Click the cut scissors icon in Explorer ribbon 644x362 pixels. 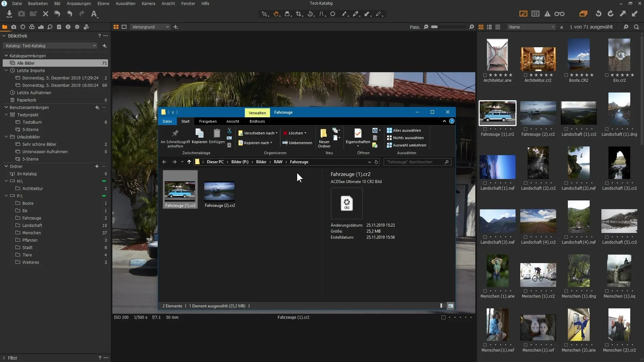pyautogui.click(x=229, y=130)
